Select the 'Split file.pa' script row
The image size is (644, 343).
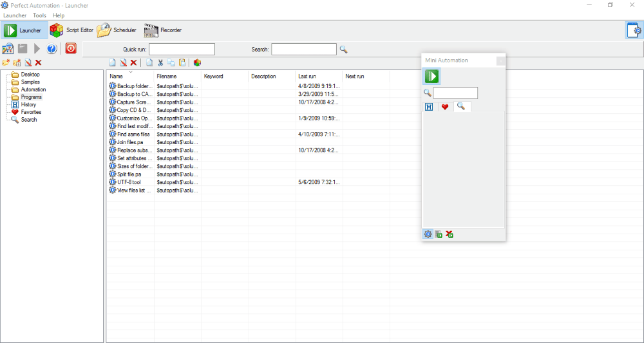[x=248, y=174]
